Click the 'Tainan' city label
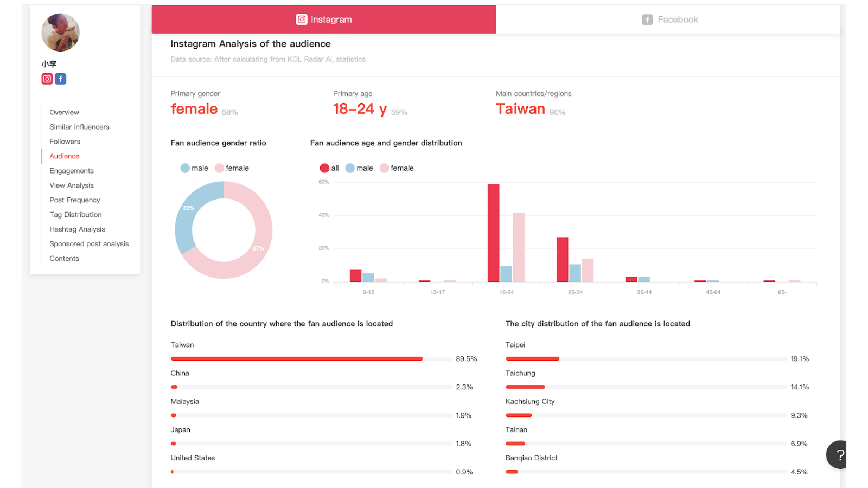868x488 pixels. 516,429
